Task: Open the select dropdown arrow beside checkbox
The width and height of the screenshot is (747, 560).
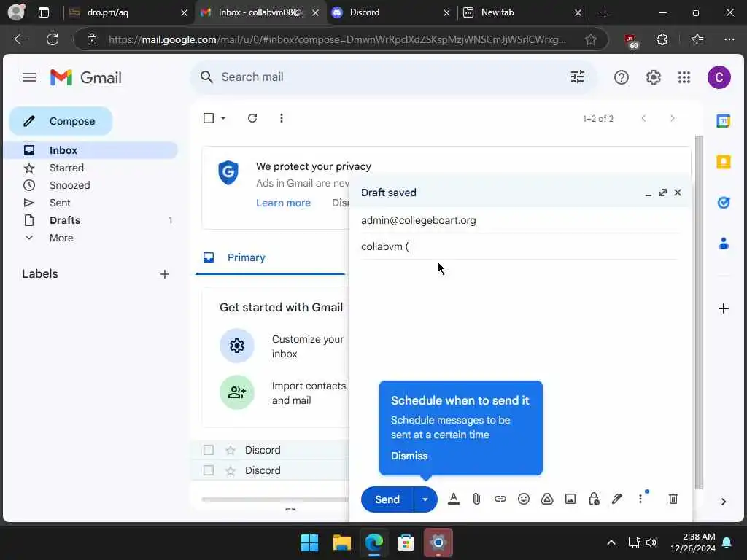Action: (x=223, y=118)
